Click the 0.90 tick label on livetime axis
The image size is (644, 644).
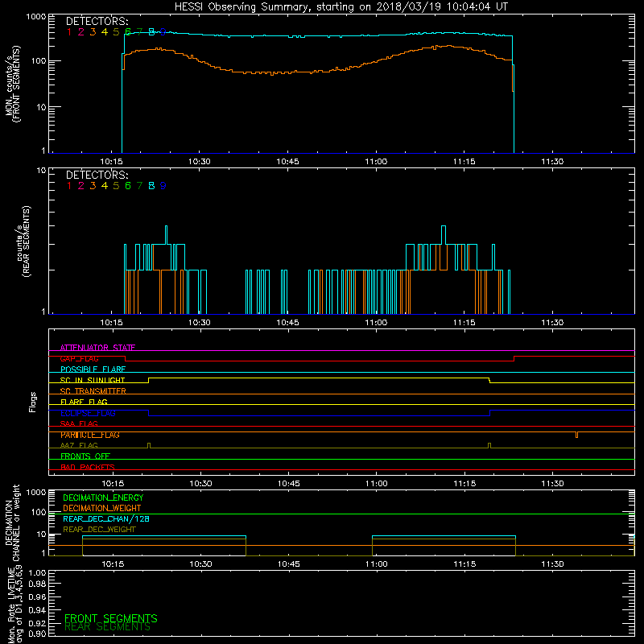pyautogui.click(x=37, y=634)
